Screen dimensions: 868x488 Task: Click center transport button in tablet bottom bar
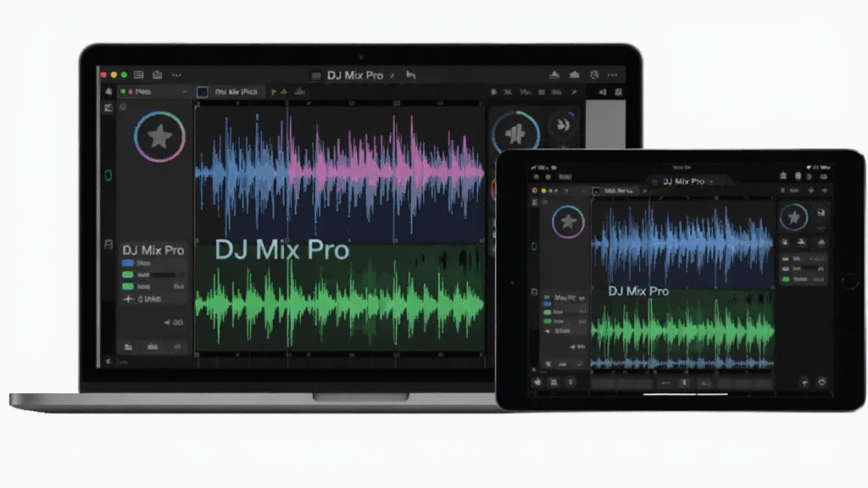(x=685, y=383)
